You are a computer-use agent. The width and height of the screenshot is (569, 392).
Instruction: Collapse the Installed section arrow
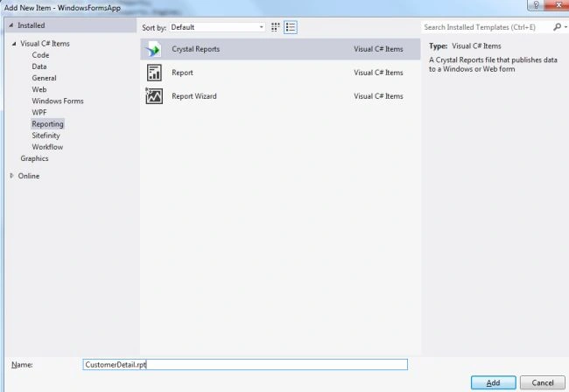(x=11, y=25)
